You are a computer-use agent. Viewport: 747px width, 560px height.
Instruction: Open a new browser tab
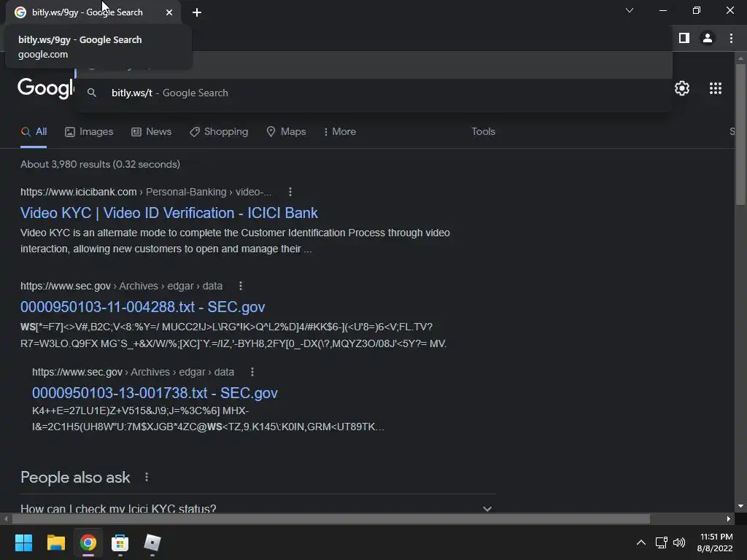coord(197,12)
